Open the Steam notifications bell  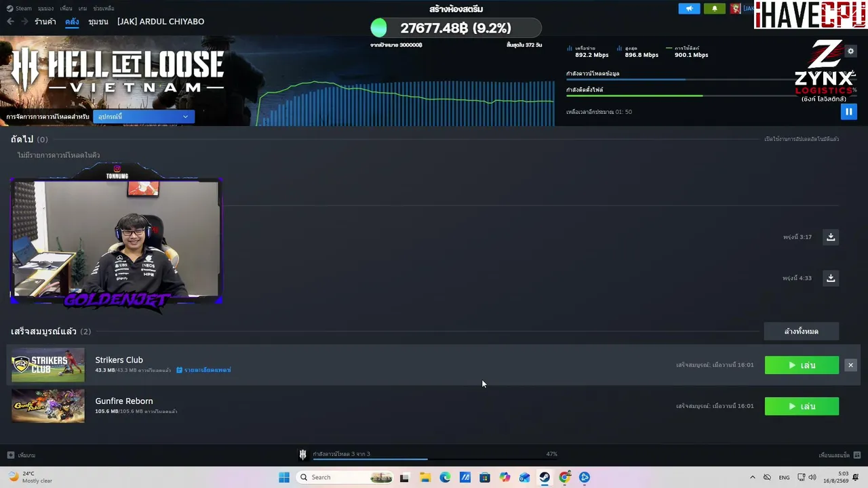point(715,9)
